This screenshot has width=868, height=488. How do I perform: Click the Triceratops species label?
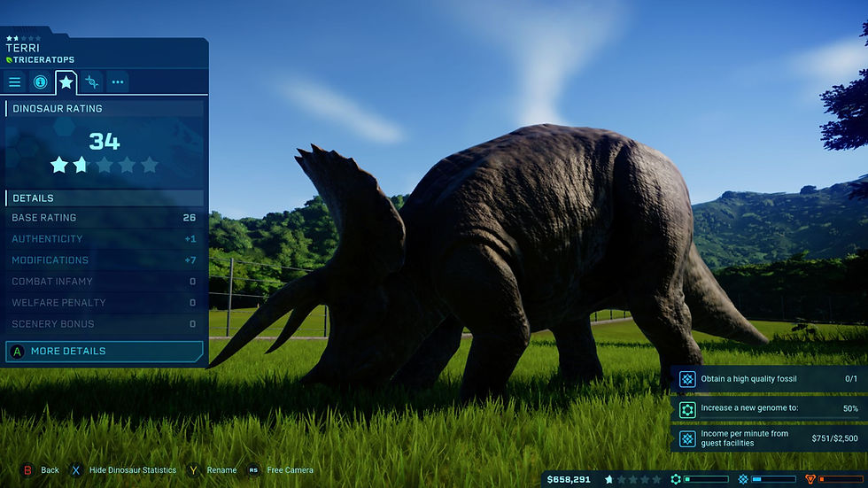click(x=43, y=59)
